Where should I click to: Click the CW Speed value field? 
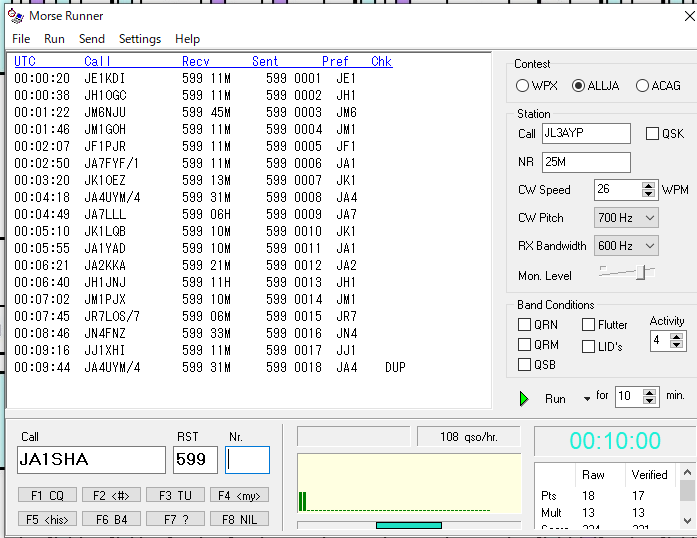point(618,190)
